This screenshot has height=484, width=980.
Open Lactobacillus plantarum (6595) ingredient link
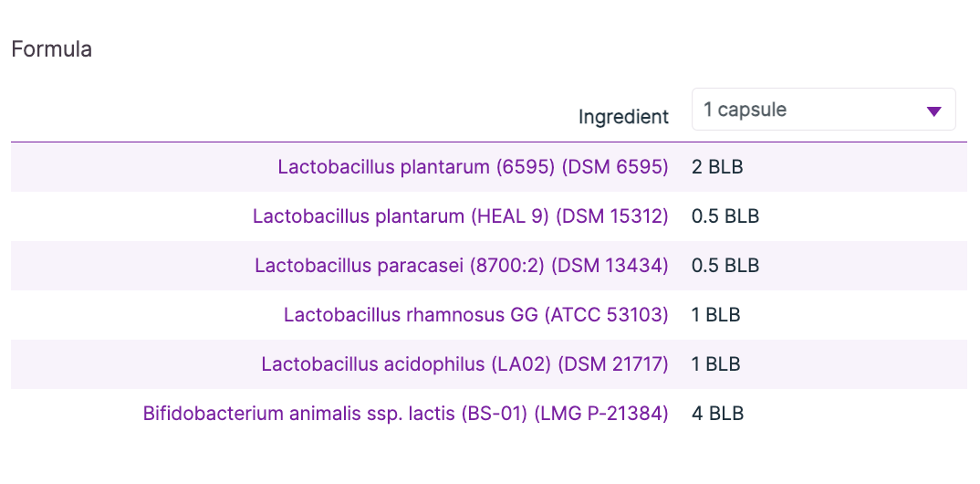pyautogui.click(x=473, y=167)
